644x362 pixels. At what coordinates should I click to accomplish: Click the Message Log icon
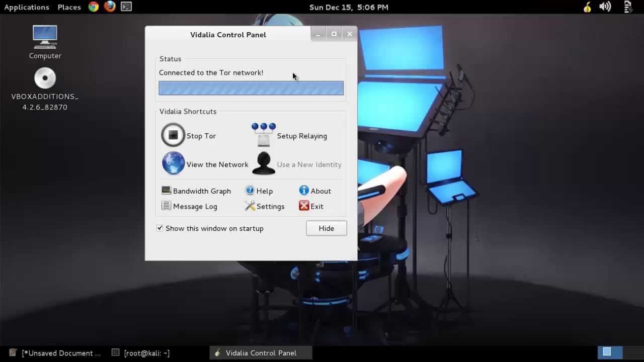[166, 206]
